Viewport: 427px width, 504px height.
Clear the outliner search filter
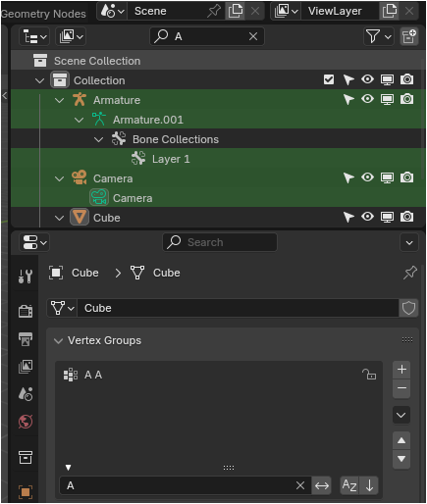click(253, 36)
